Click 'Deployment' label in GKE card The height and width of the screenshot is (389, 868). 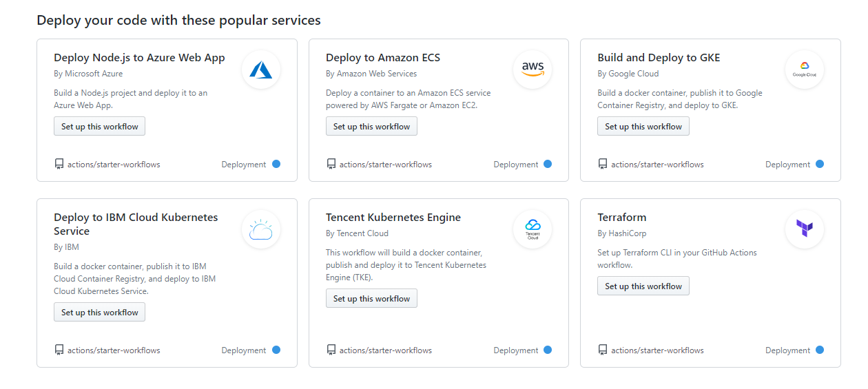[787, 165]
